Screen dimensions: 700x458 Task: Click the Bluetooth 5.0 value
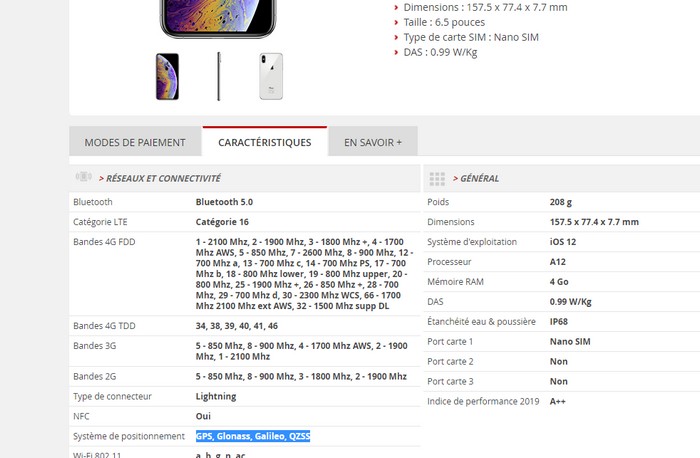pyautogui.click(x=224, y=202)
